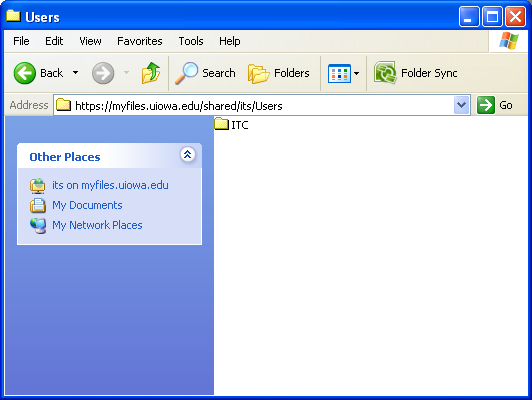532x400 pixels.
Task: Expand the Back history dropdown arrow
Action: [75, 73]
